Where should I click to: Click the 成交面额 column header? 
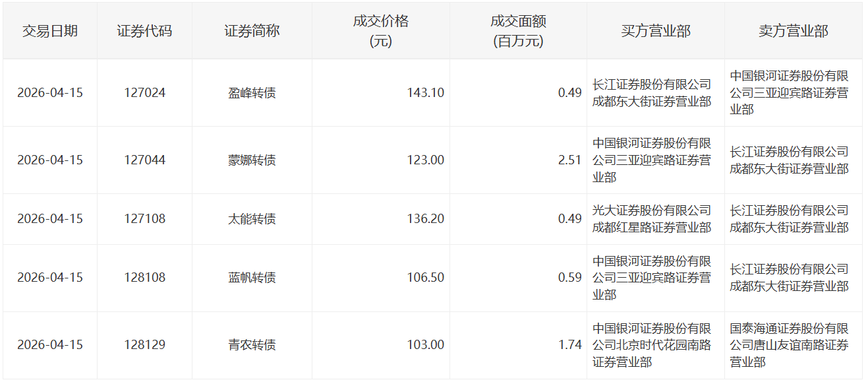click(518, 31)
